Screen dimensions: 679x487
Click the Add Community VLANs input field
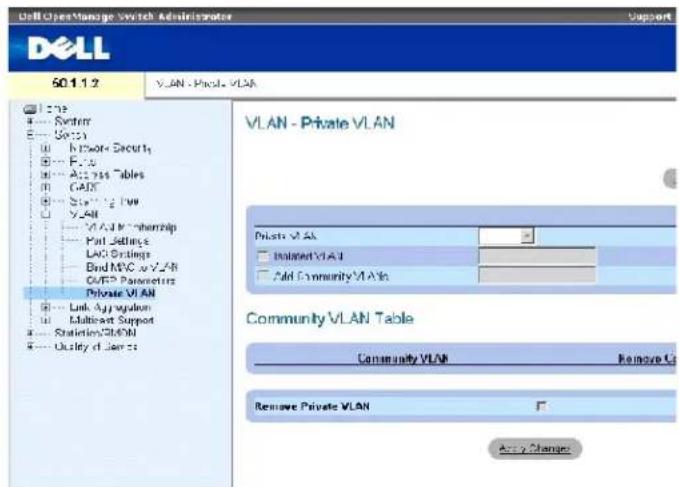click(537, 275)
